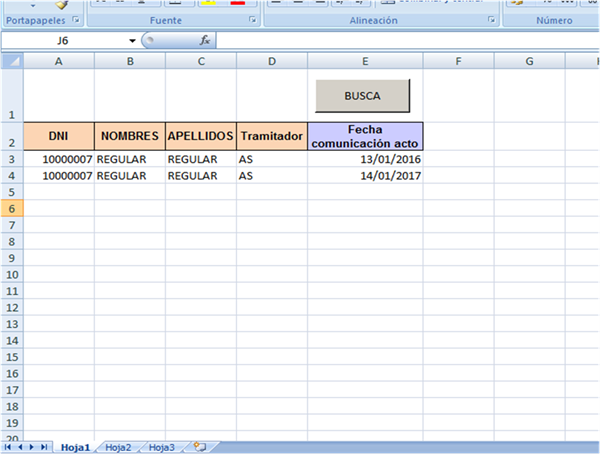Select DNI 10000007 in row 3
Image resolution: width=600 pixels, height=454 pixels.
[x=59, y=159]
